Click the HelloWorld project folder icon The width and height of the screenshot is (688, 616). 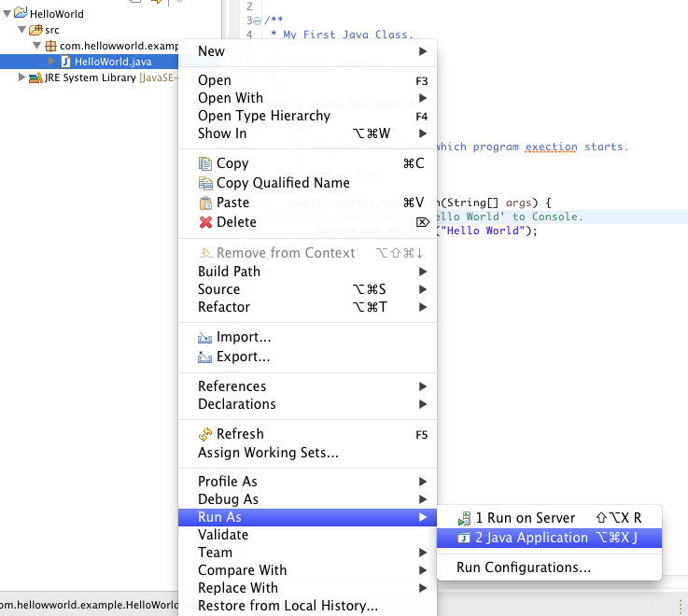(x=21, y=12)
